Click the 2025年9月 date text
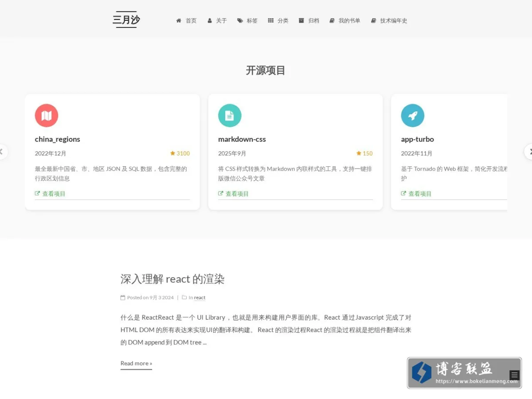Viewport: 532px width, 399px height. (232, 153)
